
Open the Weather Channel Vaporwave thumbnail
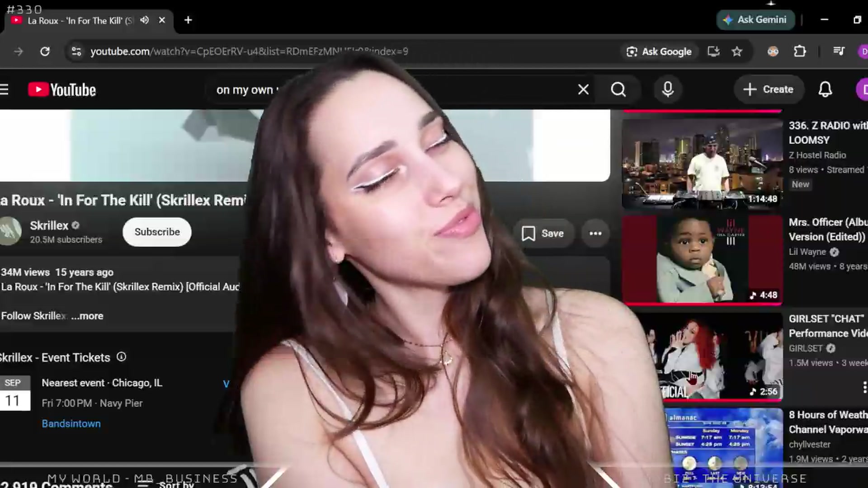pyautogui.click(x=723, y=447)
